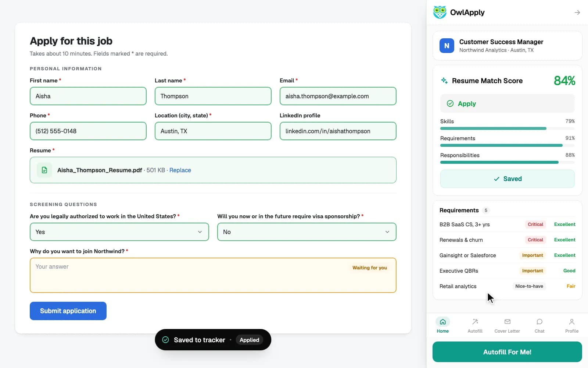Open the visa sponsorship dropdown showing No
The width and height of the screenshot is (588, 368).
(307, 232)
